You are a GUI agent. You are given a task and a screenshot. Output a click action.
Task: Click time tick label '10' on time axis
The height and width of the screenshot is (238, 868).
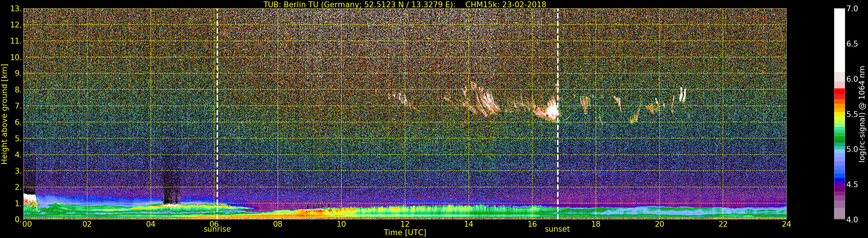coord(341,224)
